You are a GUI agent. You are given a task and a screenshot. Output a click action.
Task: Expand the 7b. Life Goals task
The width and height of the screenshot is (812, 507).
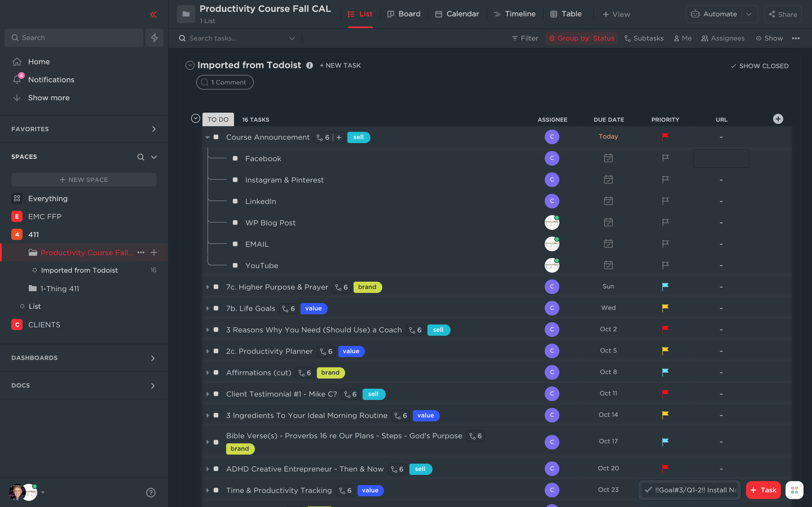(208, 308)
